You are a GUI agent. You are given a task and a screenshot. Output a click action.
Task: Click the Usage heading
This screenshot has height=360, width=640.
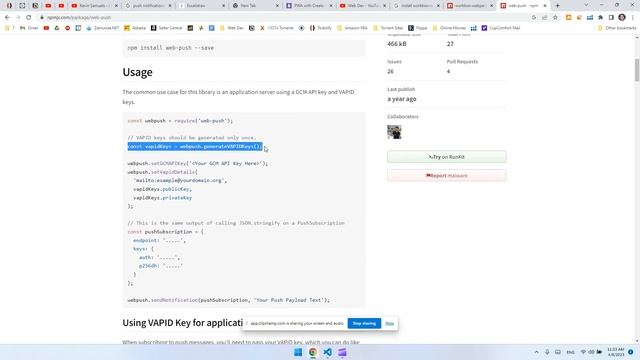(138, 72)
